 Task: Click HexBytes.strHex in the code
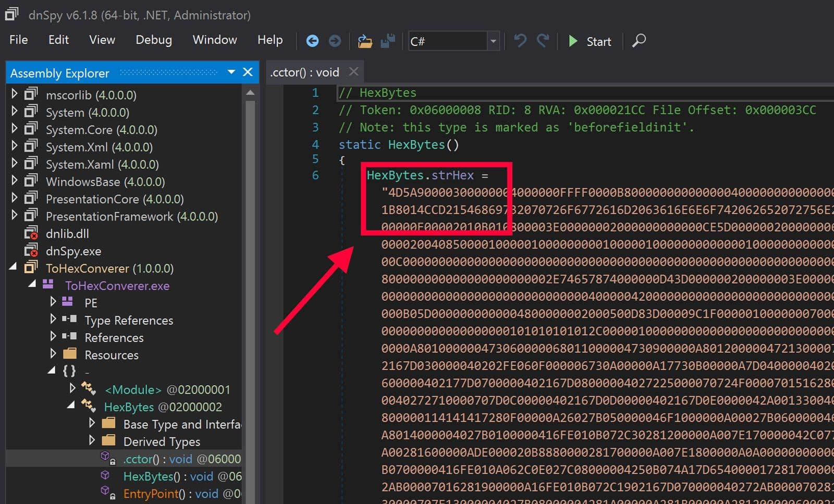point(420,175)
